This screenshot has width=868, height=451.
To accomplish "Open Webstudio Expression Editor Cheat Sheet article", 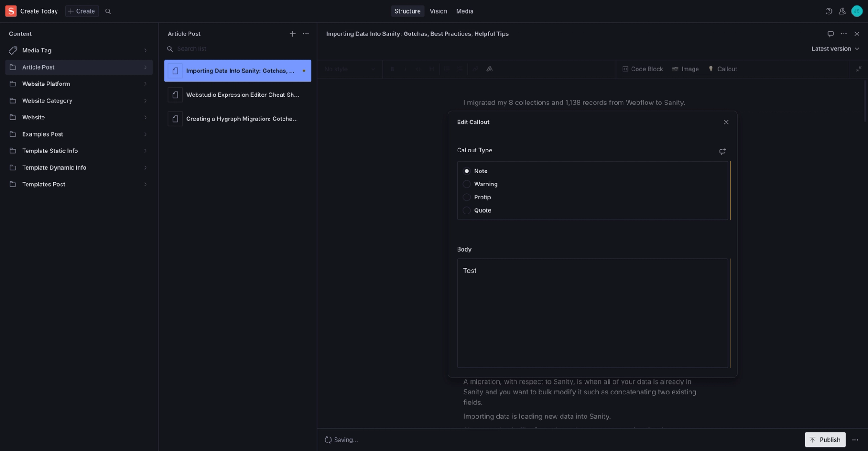I will point(238,95).
